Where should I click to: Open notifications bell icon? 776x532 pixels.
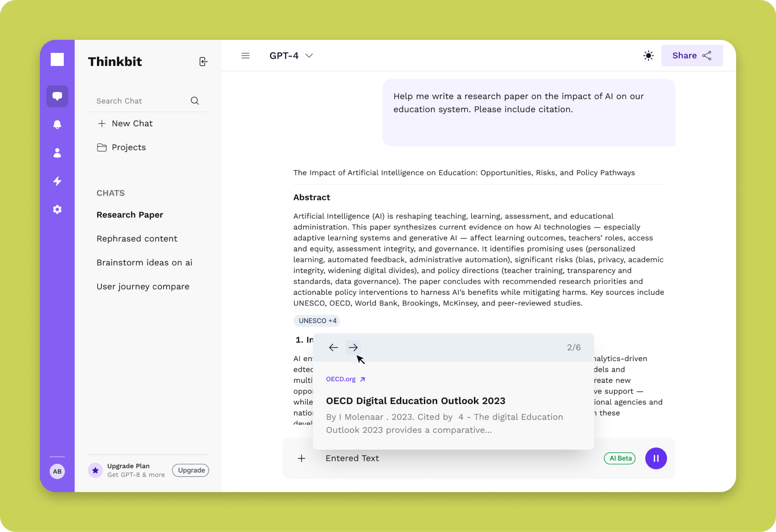click(x=57, y=124)
